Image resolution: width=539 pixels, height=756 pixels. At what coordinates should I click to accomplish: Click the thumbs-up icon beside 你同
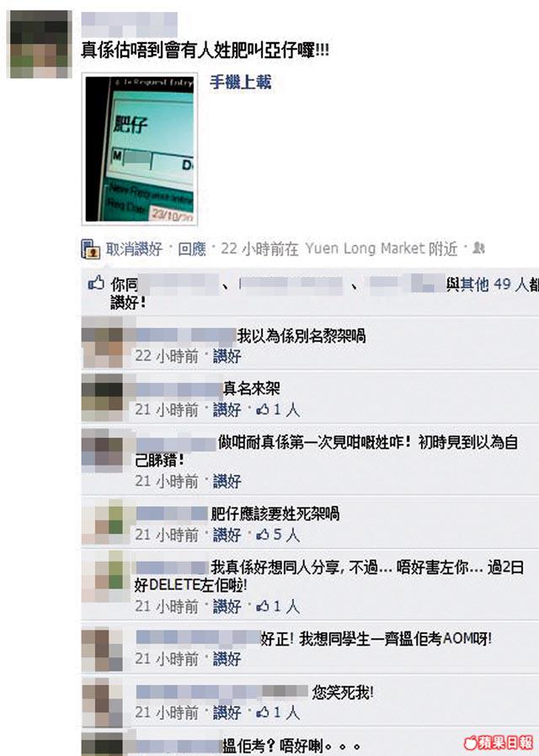[96, 283]
